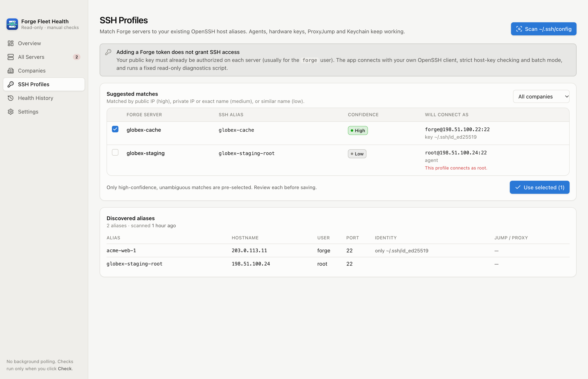The height and width of the screenshot is (379, 588).
Task: Click the CONFIDENCE column header
Action: click(x=363, y=115)
